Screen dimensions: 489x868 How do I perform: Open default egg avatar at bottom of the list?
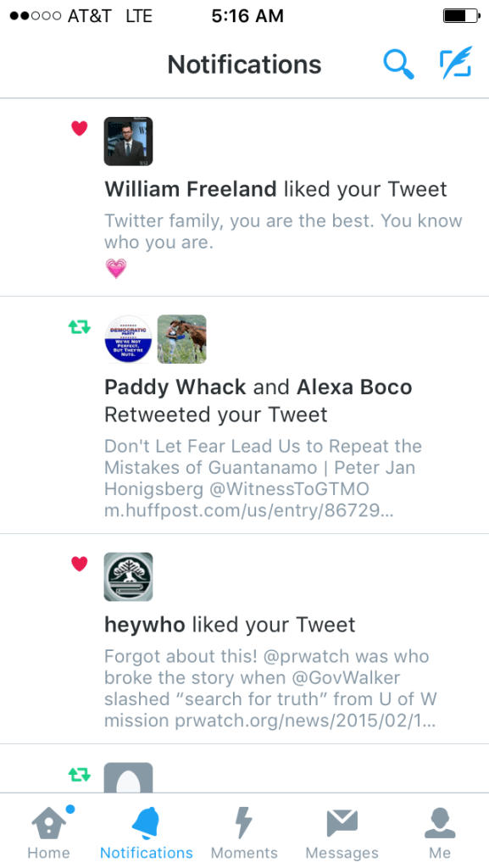click(128, 778)
